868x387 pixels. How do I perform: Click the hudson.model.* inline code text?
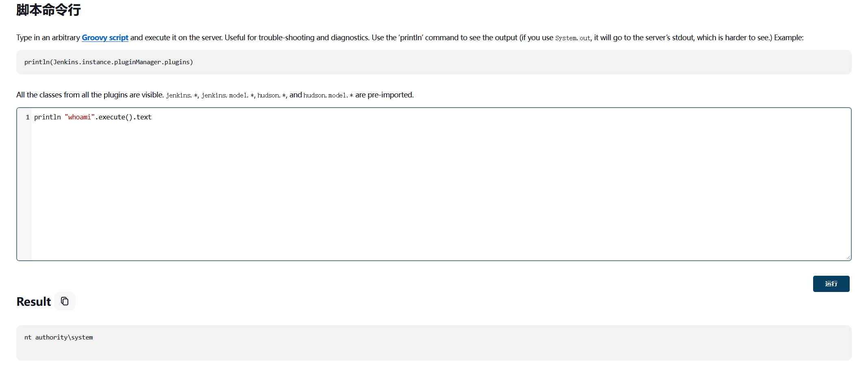tap(328, 95)
